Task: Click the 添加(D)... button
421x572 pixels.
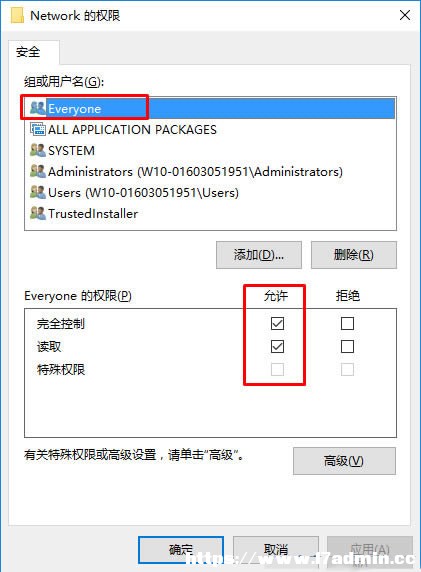Action: (259, 255)
